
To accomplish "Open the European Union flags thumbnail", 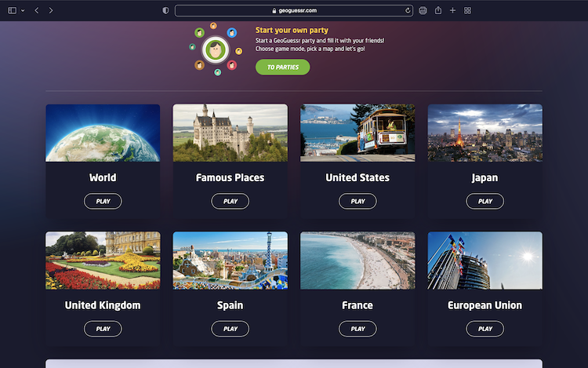I will click(x=485, y=261).
